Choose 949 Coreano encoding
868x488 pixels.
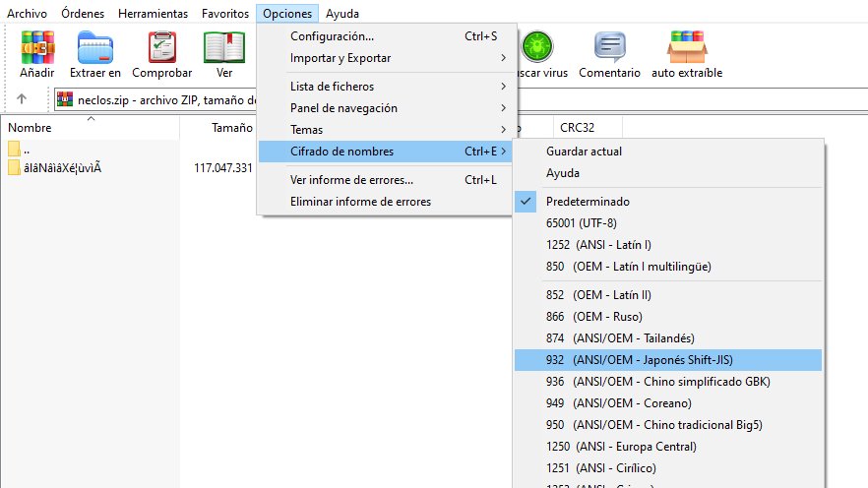pos(668,402)
